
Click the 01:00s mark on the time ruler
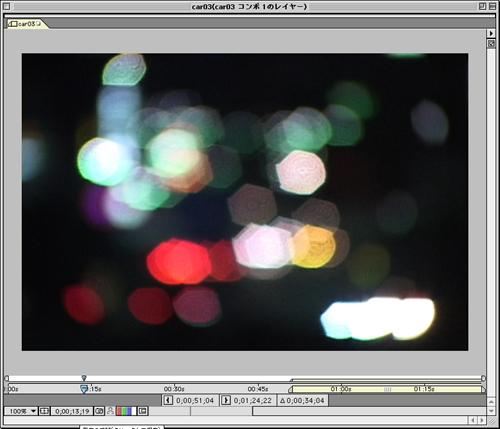pyautogui.click(x=341, y=389)
